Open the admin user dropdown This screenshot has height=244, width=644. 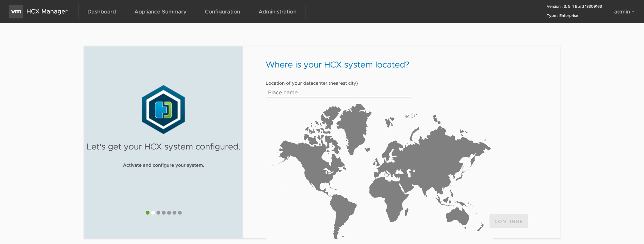pyautogui.click(x=624, y=12)
